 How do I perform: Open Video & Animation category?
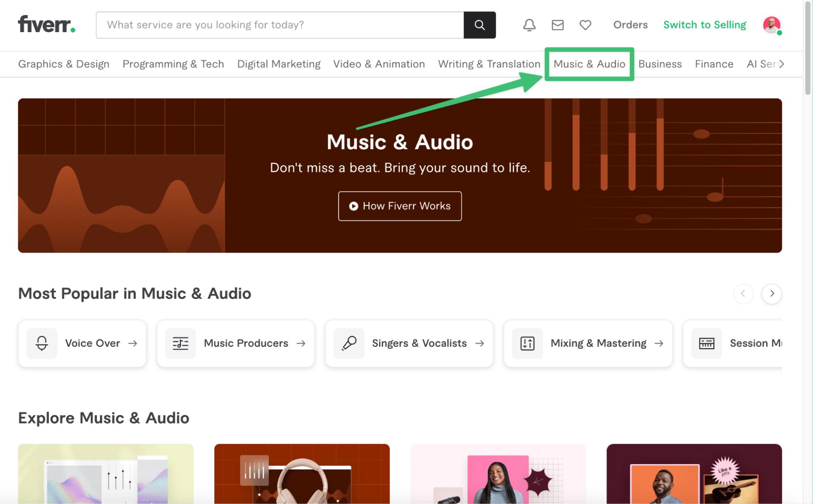pyautogui.click(x=379, y=64)
